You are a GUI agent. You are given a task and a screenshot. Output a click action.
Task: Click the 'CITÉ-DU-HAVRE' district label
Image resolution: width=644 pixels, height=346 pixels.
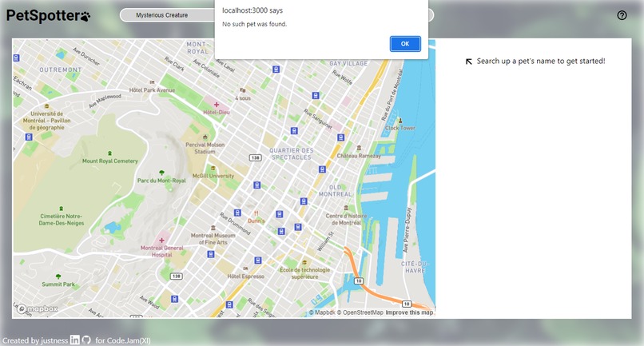click(415, 267)
